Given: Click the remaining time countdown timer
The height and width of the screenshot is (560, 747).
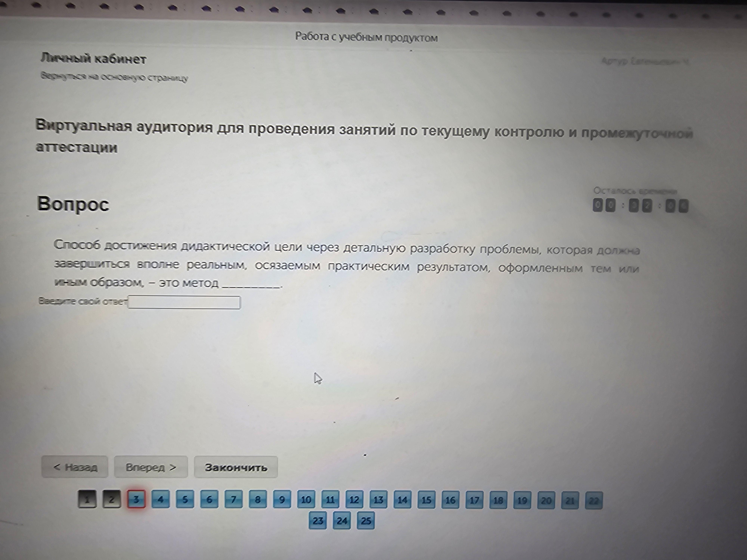Looking at the screenshot, I should pos(641,206).
